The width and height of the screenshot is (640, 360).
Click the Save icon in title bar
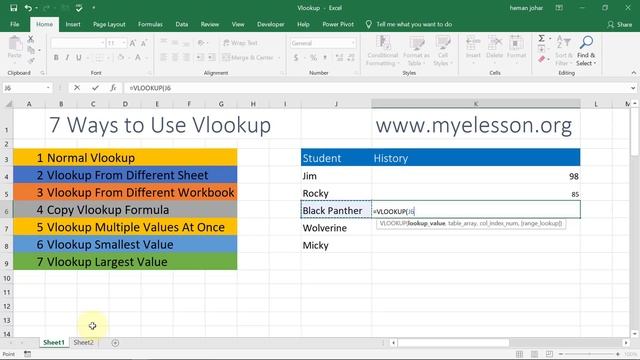13,8
